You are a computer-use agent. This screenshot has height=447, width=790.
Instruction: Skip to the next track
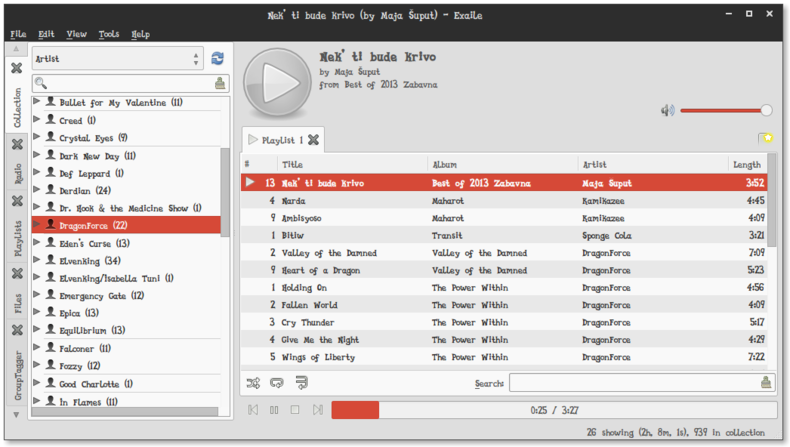click(317, 410)
